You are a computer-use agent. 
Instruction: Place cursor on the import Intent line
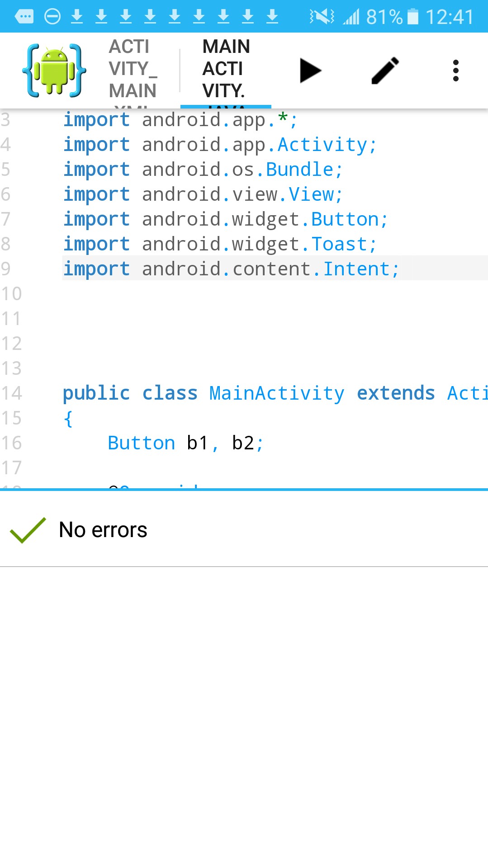point(231,269)
